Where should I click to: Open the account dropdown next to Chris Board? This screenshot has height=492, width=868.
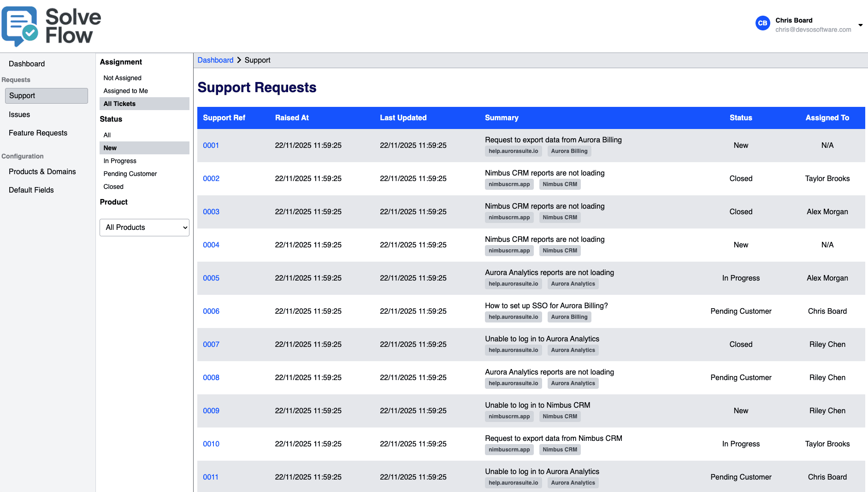tap(861, 25)
